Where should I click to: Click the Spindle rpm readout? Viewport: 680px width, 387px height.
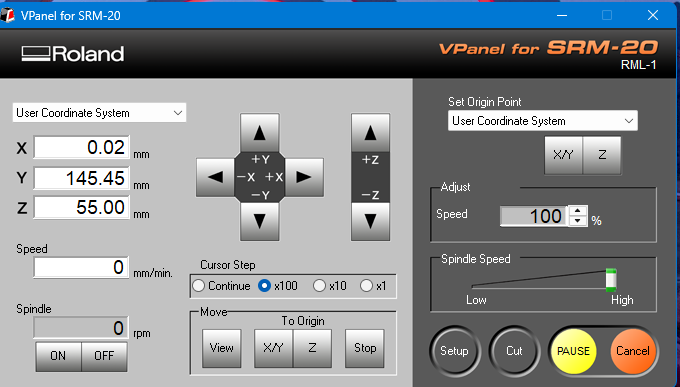tap(81, 328)
